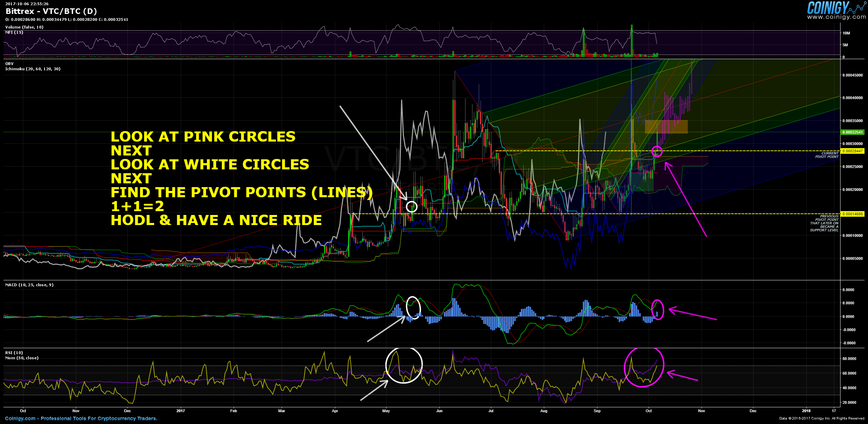Click the Sep label on time axis
This screenshot has width=868, height=424.
click(x=597, y=411)
